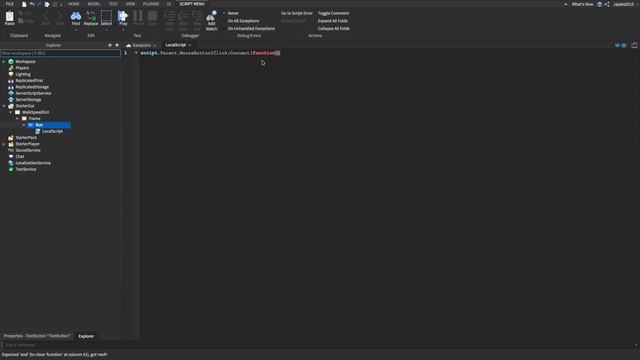Click the script editor expand icon at far right
This screenshot has height=360, width=640.
pos(634,45)
